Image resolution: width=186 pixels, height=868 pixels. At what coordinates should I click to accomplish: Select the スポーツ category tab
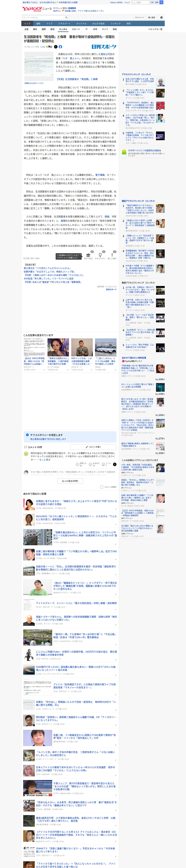[76, 29]
